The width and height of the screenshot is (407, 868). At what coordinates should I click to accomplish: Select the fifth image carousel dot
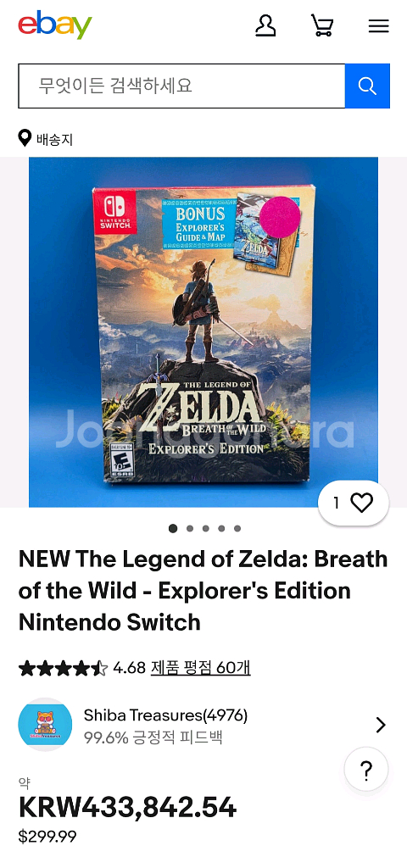(237, 528)
